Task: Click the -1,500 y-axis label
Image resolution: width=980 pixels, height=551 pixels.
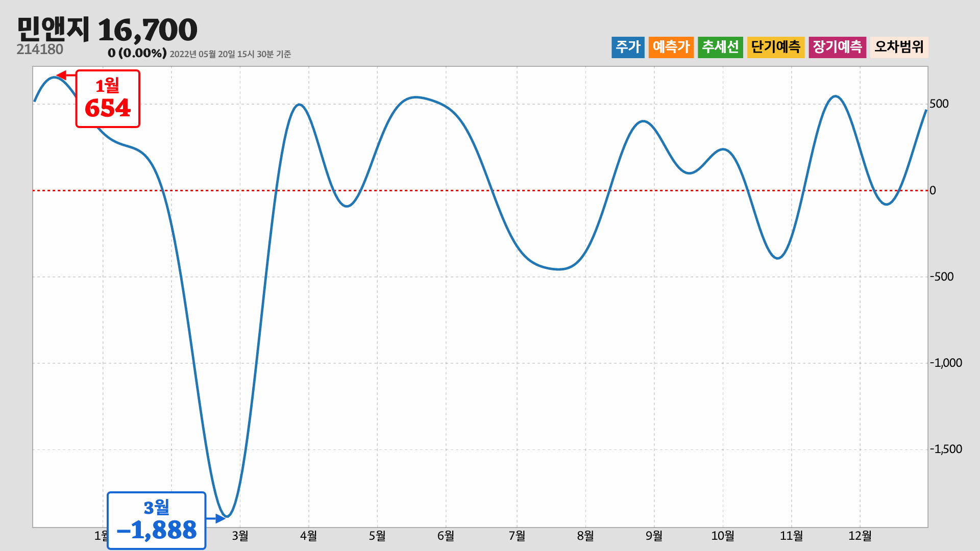Action: 946,449
